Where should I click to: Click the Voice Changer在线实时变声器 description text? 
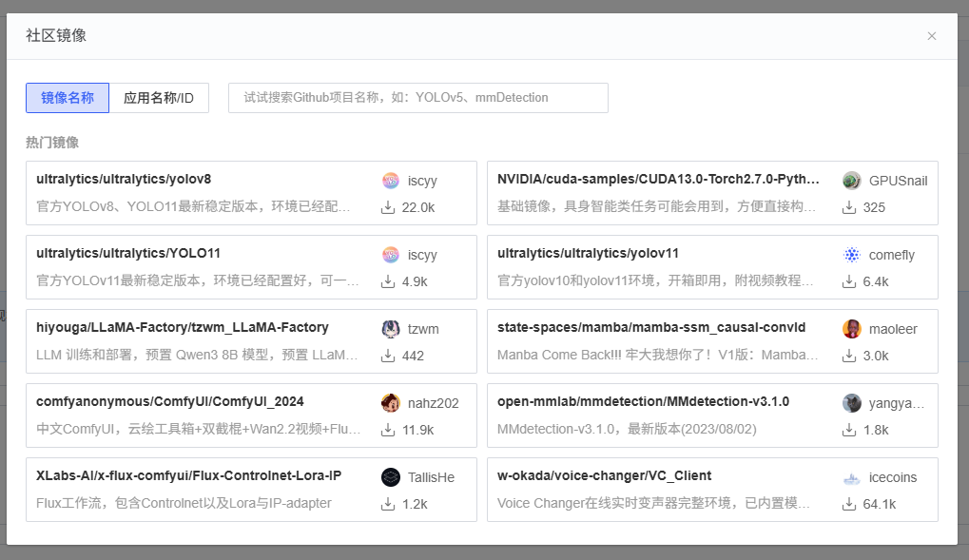pyautogui.click(x=654, y=503)
